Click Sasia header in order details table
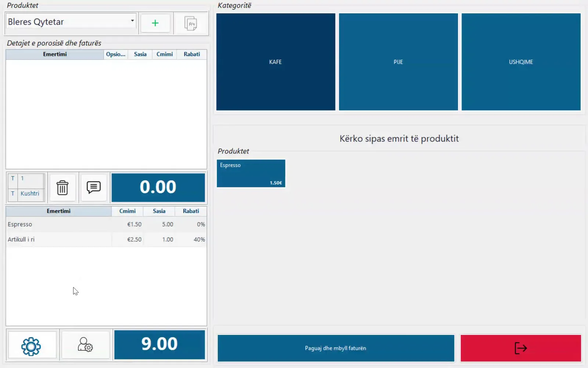The width and height of the screenshot is (588, 368). tap(140, 54)
